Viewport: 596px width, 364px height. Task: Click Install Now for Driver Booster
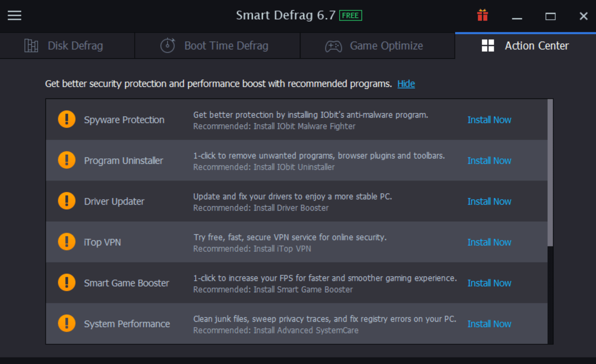pos(489,201)
